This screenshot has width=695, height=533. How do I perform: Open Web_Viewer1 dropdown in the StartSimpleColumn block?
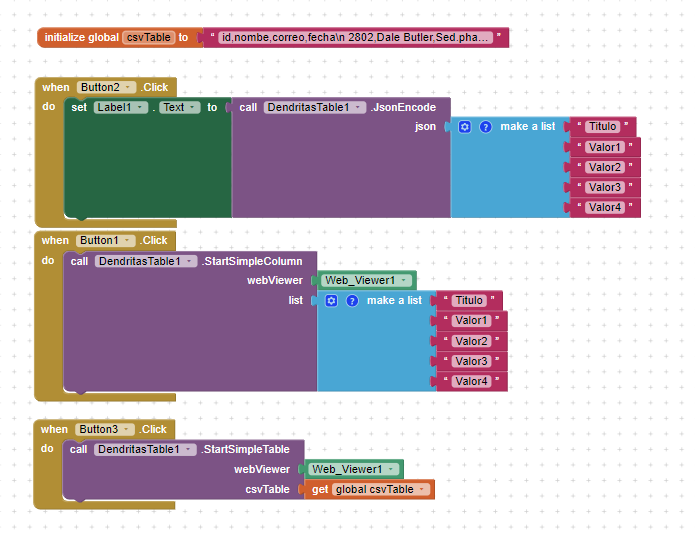click(x=404, y=280)
